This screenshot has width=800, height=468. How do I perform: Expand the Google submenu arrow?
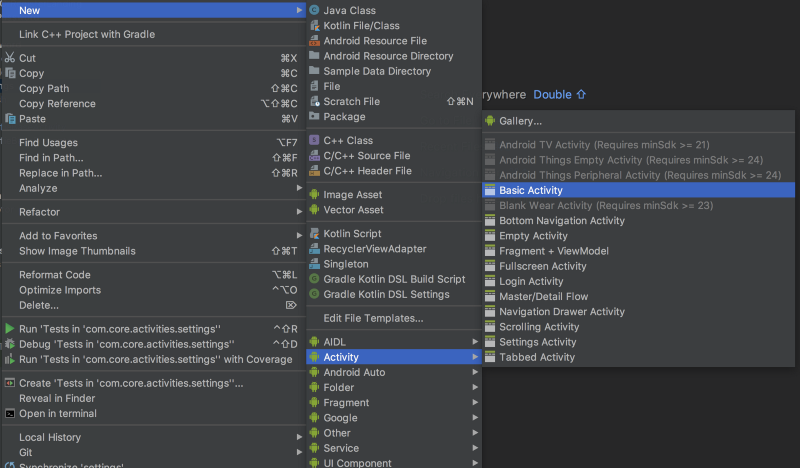(x=475, y=417)
